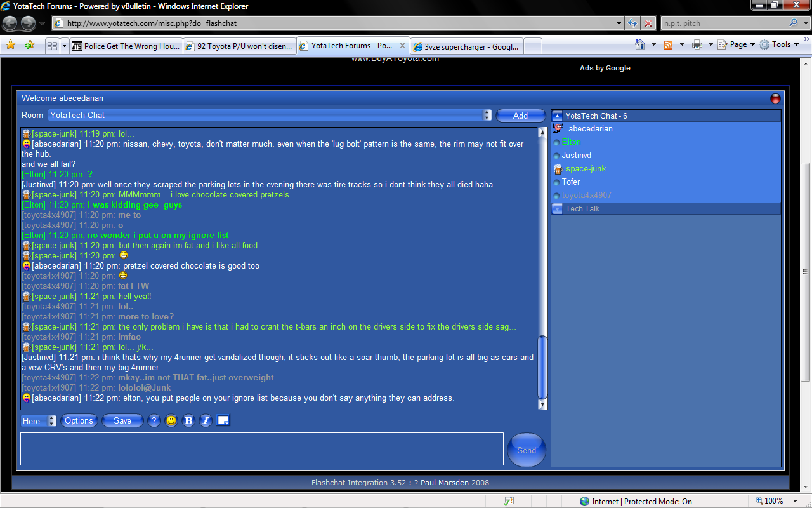812x508 pixels.
Task: Collapse the YotaTech Chat room user list
Action: tap(558, 116)
